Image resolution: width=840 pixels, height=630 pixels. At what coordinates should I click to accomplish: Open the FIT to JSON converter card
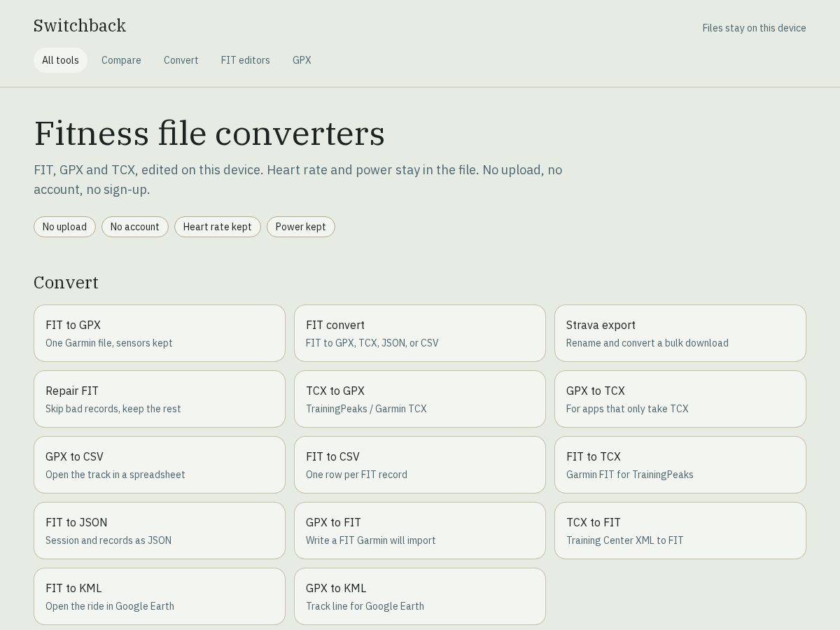[x=160, y=531]
